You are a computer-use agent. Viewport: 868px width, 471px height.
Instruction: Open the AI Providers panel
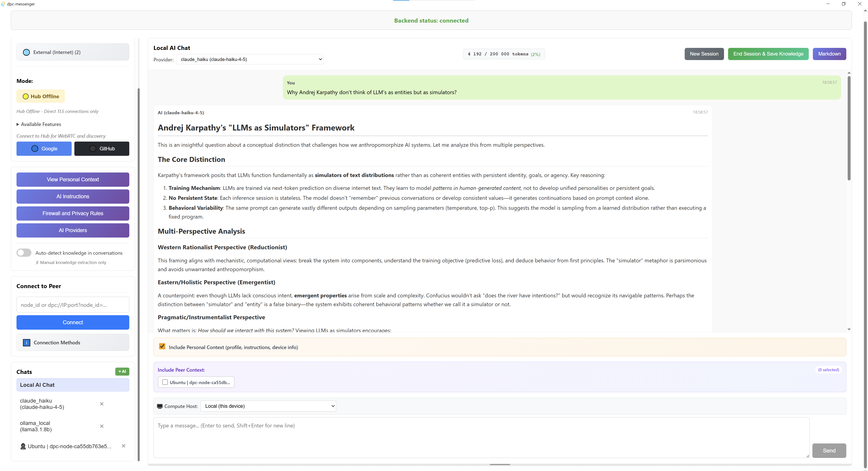click(73, 230)
